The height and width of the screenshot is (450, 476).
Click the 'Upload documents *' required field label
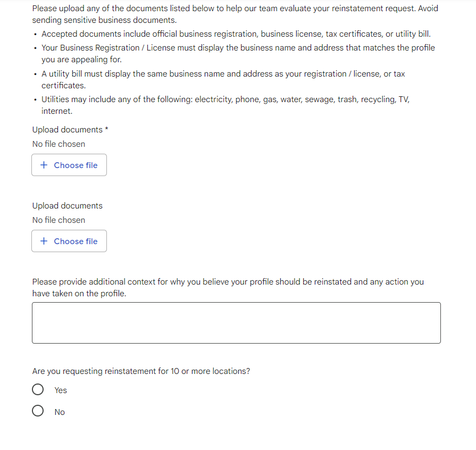coord(70,130)
